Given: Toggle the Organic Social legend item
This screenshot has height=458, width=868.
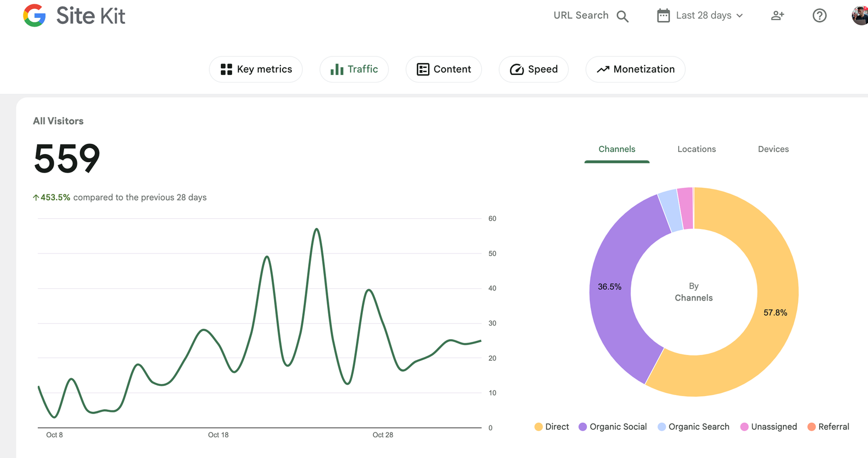Looking at the screenshot, I should 612,427.
